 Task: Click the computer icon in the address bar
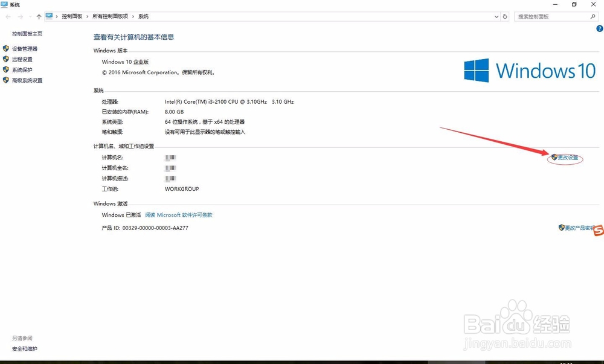coord(50,16)
